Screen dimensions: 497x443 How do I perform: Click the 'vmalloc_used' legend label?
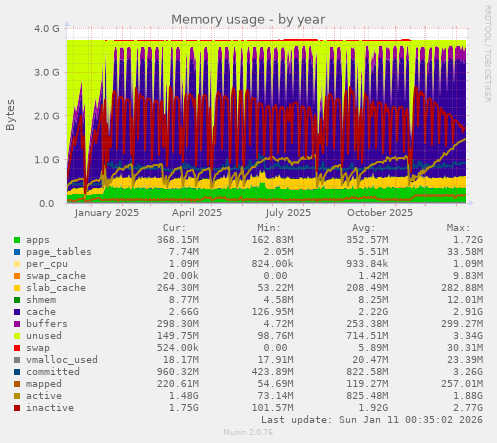click(62, 360)
